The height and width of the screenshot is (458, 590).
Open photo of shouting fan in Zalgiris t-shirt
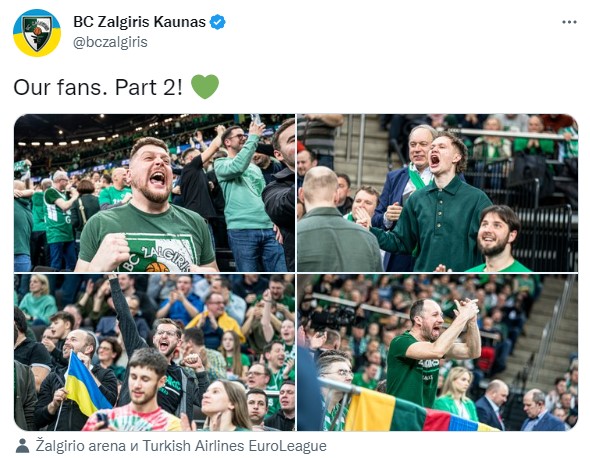tap(155, 193)
